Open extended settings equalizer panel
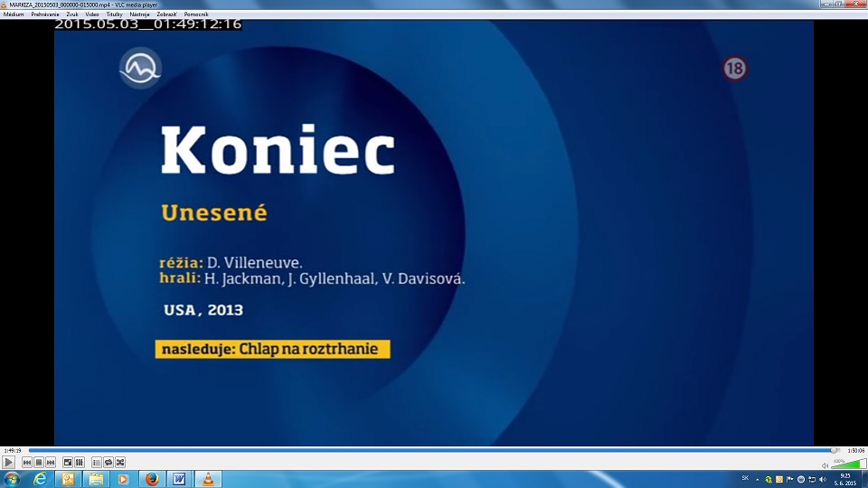Screen dimensions: 868x488 79,463
